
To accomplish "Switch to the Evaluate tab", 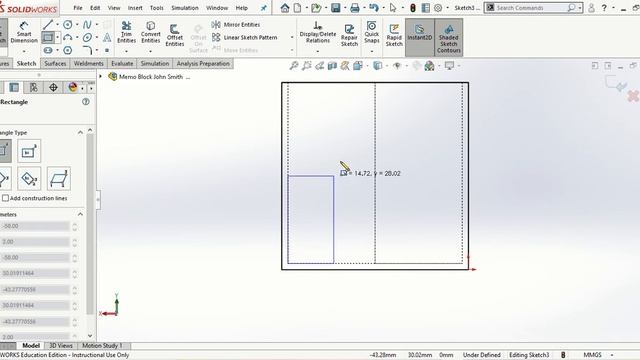I will click(x=122, y=63).
